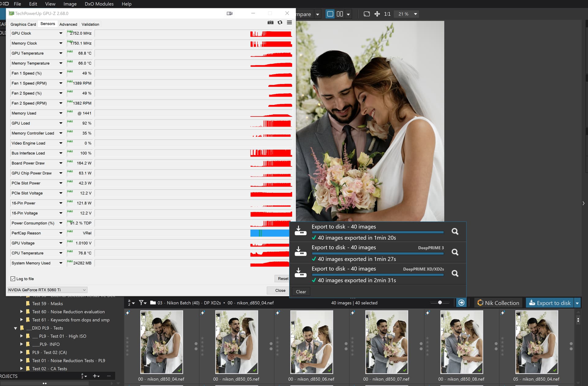Open the GPU-Z hamburger menu icon
The image size is (588, 386).
pyautogui.click(x=289, y=22)
